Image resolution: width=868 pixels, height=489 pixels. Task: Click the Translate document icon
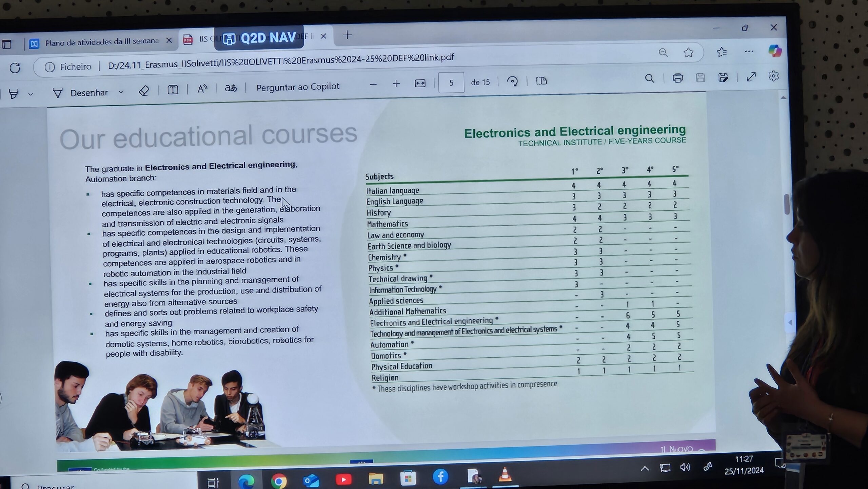(x=231, y=88)
